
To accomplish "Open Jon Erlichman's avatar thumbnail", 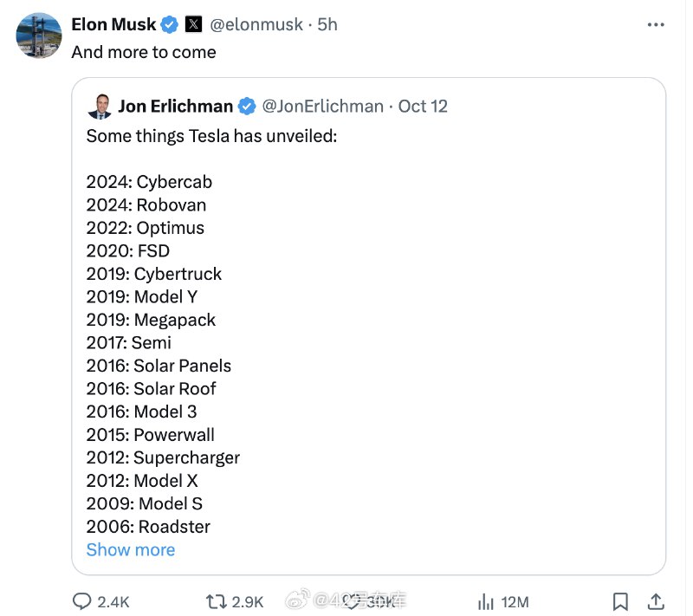I will coord(100,107).
